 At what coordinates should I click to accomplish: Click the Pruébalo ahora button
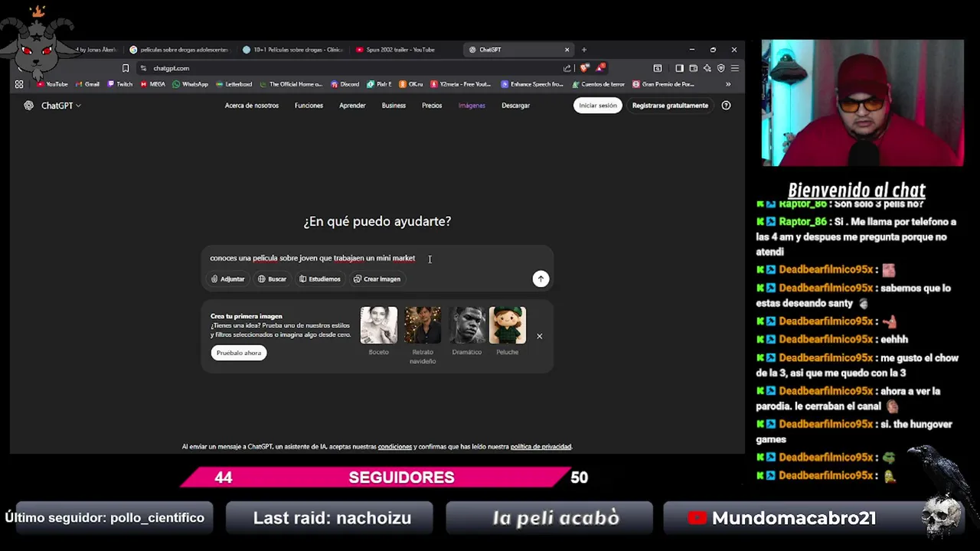[239, 353]
